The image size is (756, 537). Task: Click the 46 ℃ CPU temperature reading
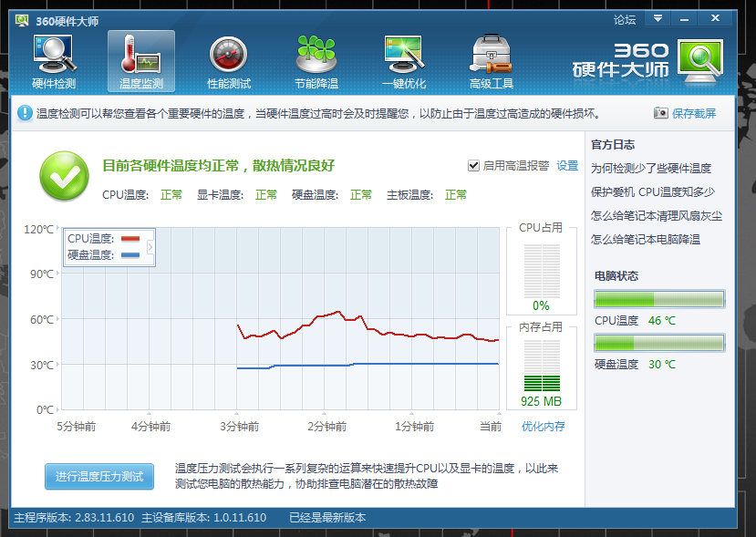(661, 321)
